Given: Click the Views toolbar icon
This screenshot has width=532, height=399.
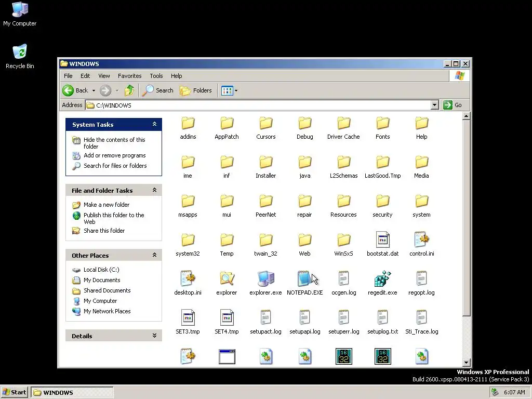Looking at the screenshot, I should [x=227, y=90].
